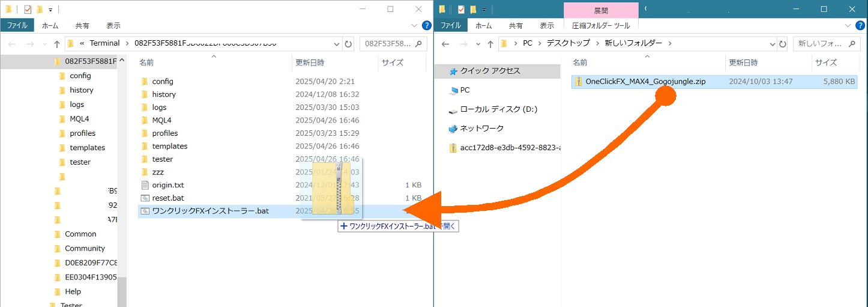Screen dimensions: 868x307
Task: Open recent locations dropdown in right window
Action: point(478,43)
